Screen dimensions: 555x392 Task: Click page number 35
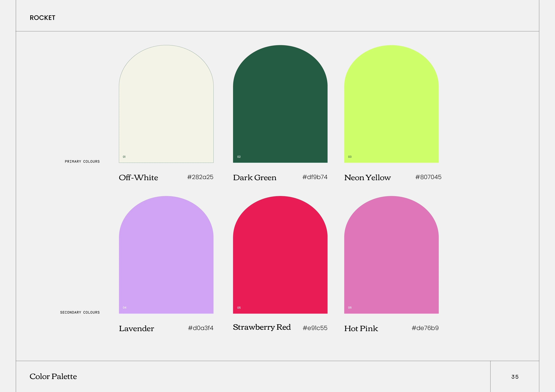pos(515,377)
